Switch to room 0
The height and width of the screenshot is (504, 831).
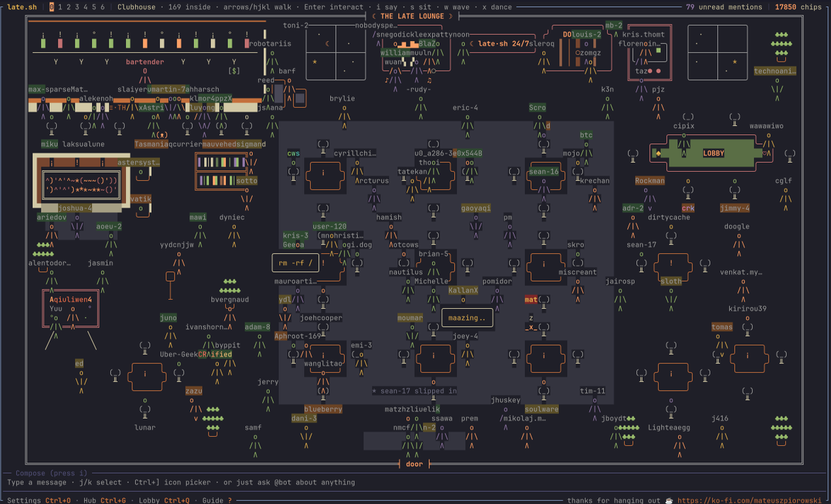pyautogui.click(x=51, y=7)
